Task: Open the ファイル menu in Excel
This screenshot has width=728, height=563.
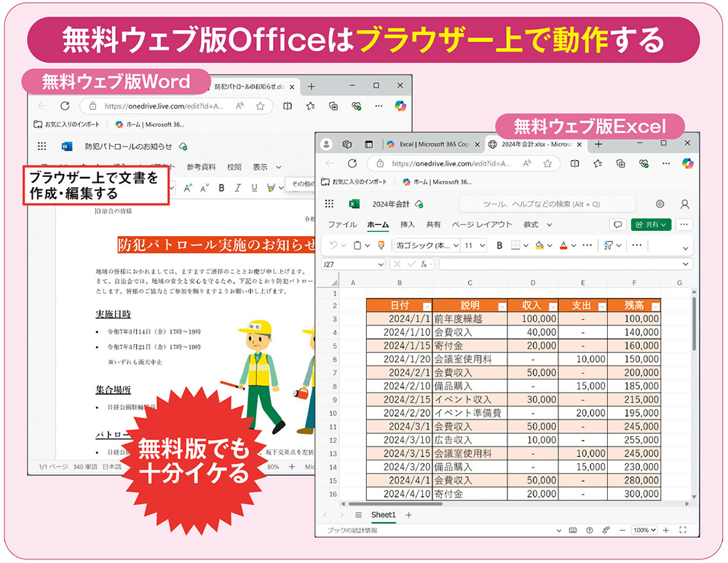Action: (x=343, y=224)
